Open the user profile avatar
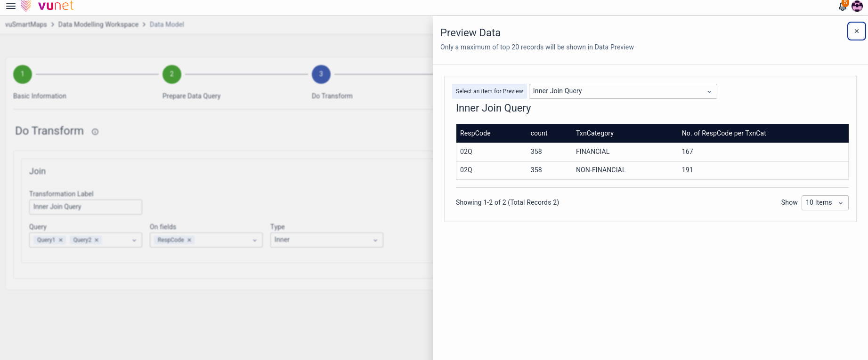868x360 pixels. pos(857,7)
